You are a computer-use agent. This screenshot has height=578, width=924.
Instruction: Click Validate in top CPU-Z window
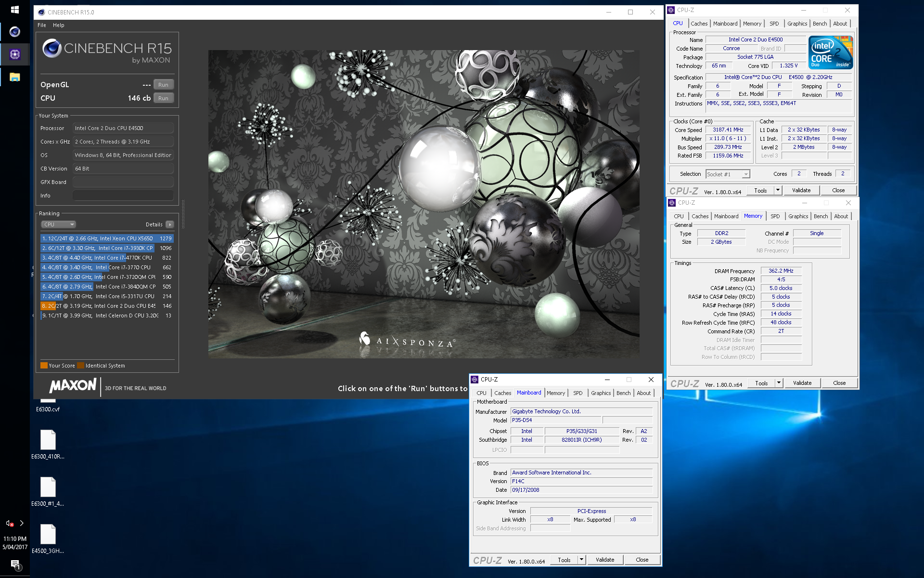click(x=801, y=190)
